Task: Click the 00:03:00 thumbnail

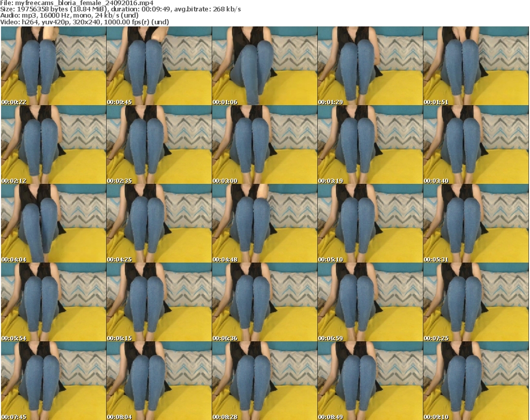Action: tap(264, 144)
